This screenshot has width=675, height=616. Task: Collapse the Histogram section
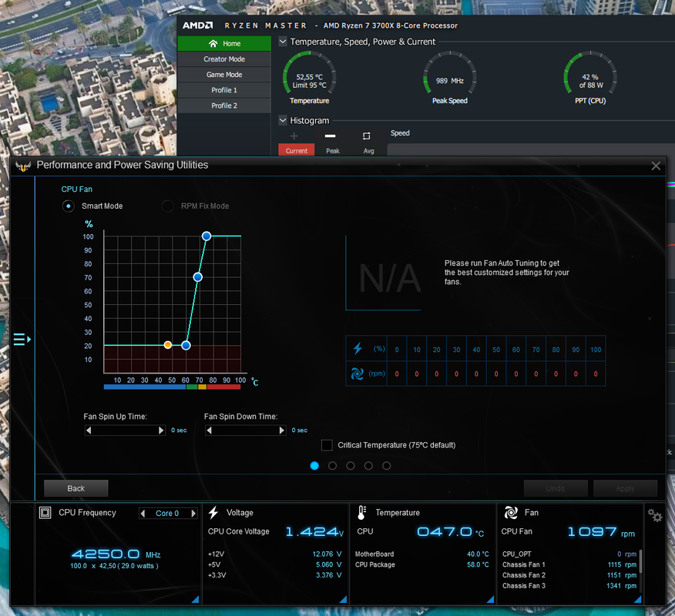(x=283, y=120)
